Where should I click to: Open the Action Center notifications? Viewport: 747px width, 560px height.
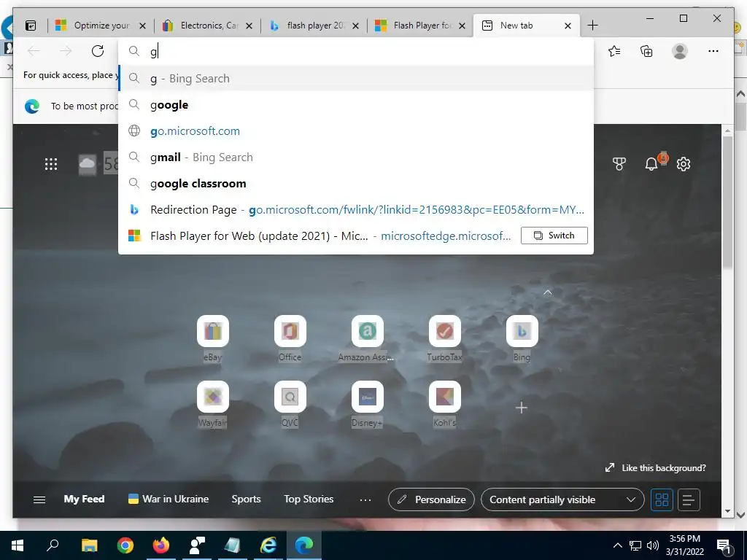724,545
